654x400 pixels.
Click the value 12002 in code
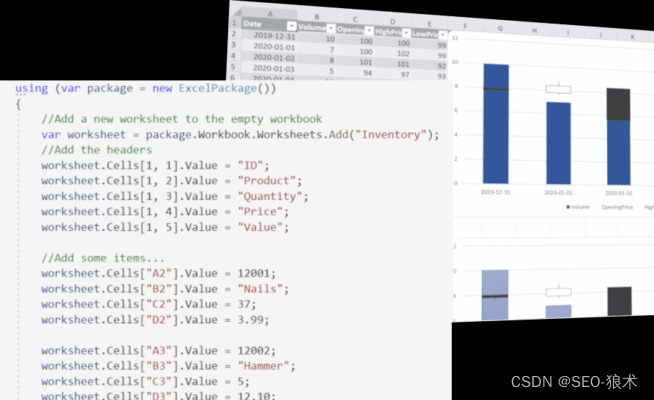click(x=254, y=351)
